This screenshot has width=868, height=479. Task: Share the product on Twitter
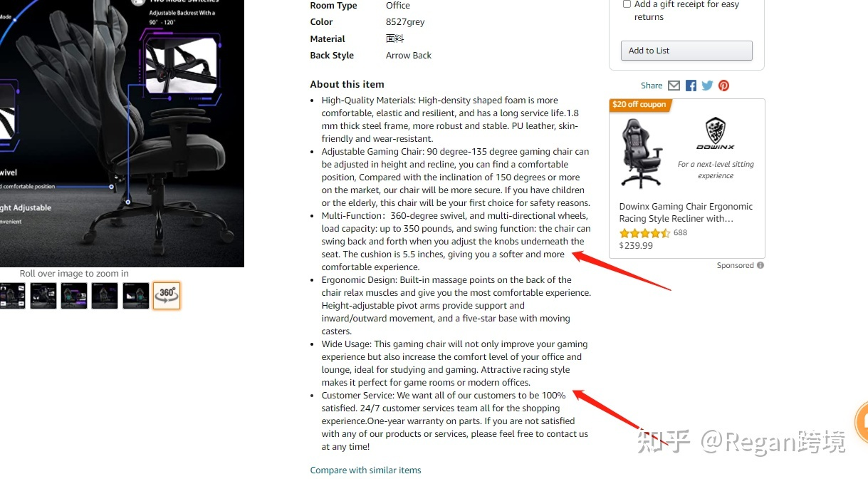(707, 86)
